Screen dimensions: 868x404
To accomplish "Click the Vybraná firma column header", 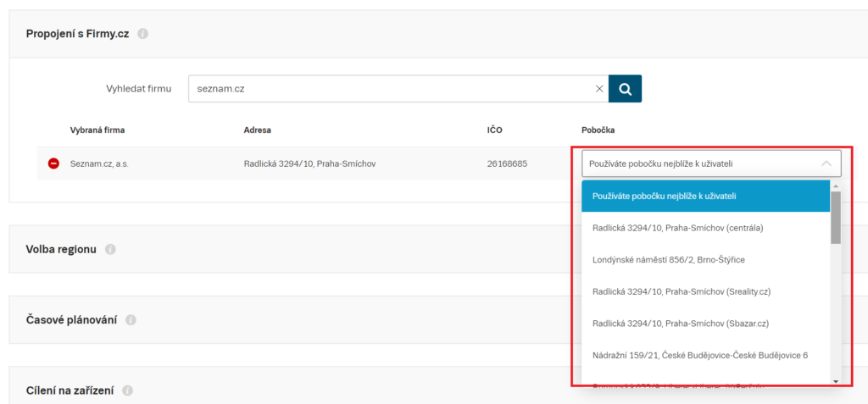I will (97, 130).
